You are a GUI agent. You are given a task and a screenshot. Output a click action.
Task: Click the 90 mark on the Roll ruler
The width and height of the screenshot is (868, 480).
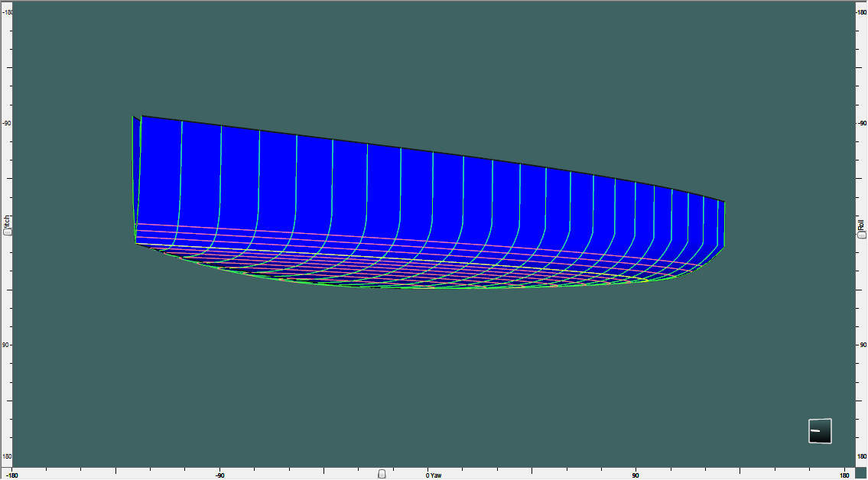(x=863, y=345)
